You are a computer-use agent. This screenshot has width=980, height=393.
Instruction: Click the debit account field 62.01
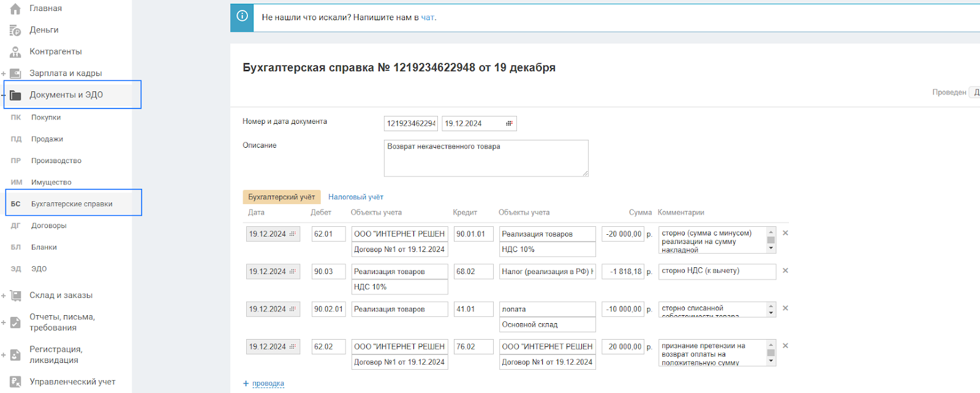[328, 234]
